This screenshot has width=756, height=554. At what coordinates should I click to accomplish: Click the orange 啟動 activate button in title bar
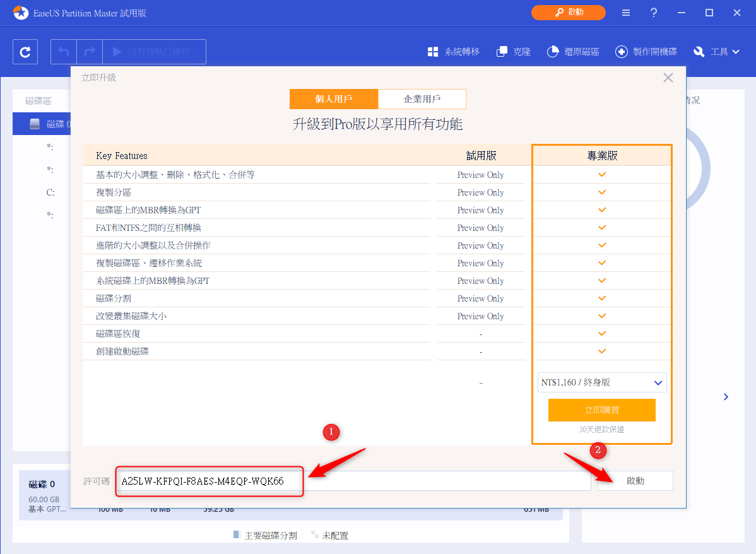569,13
